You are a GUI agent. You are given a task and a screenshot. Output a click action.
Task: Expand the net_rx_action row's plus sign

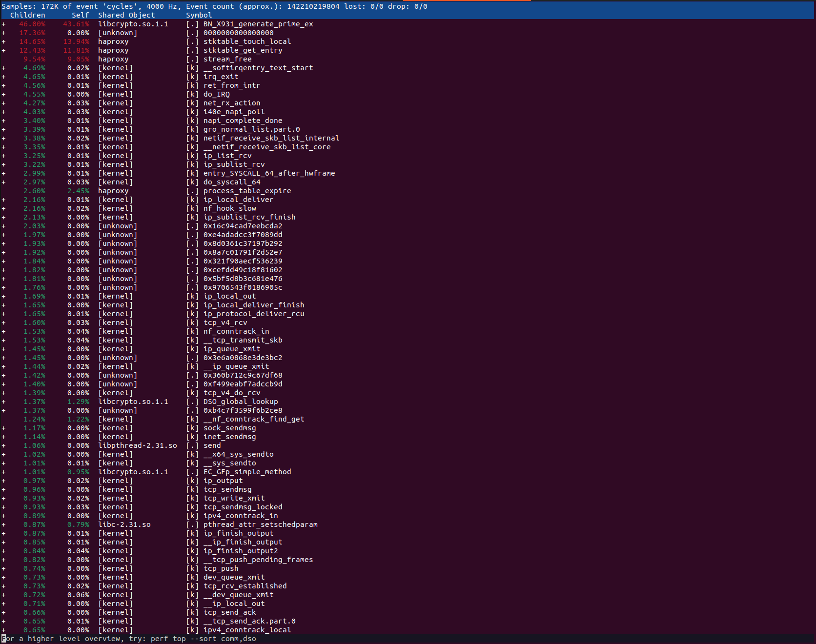coord(3,103)
